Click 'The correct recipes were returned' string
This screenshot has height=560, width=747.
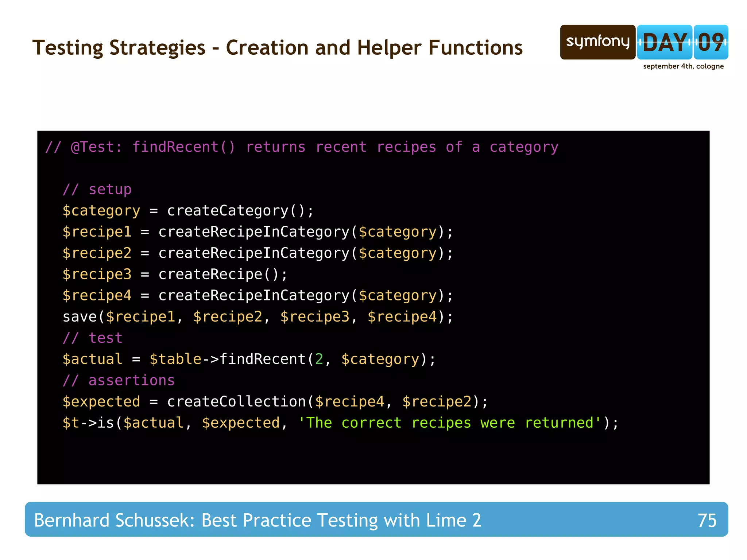[449, 423]
